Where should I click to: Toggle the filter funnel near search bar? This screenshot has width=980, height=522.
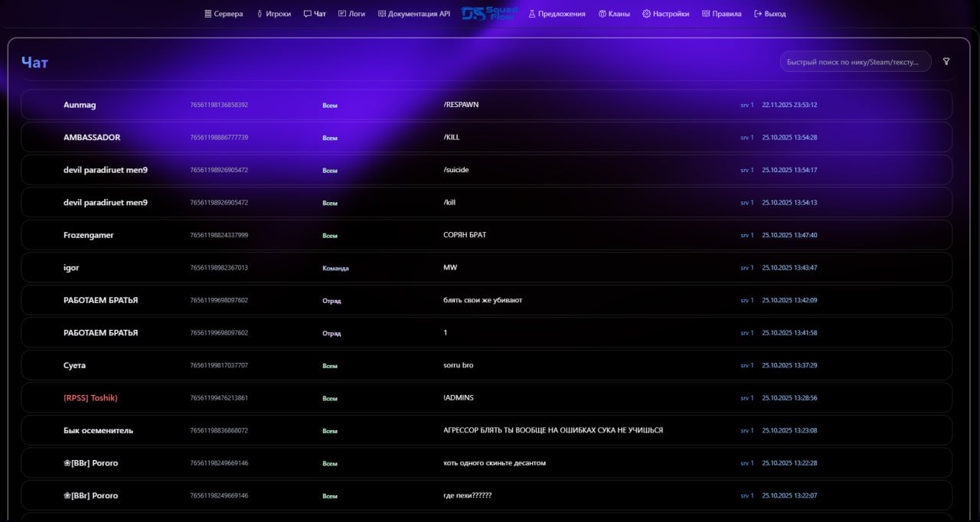pos(946,60)
